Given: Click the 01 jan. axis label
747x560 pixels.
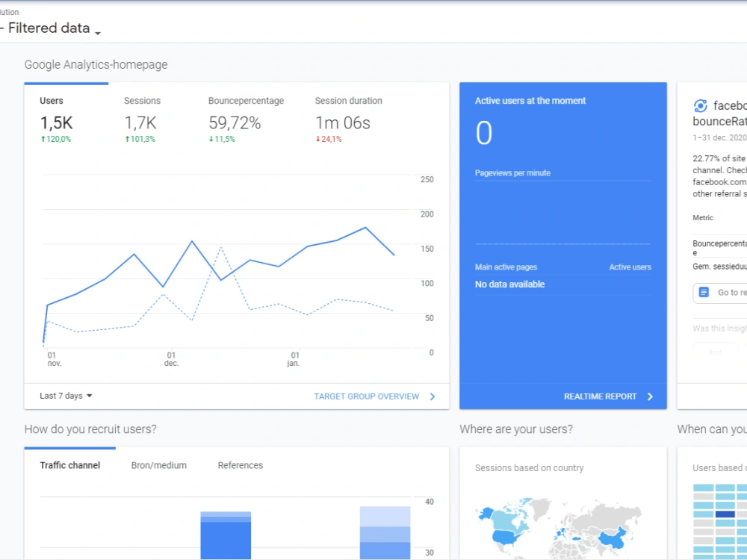Looking at the screenshot, I should pos(294,359).
